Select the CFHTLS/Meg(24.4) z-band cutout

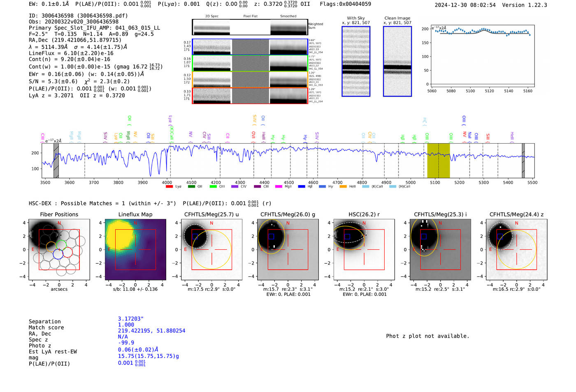[x=516, y=249]
